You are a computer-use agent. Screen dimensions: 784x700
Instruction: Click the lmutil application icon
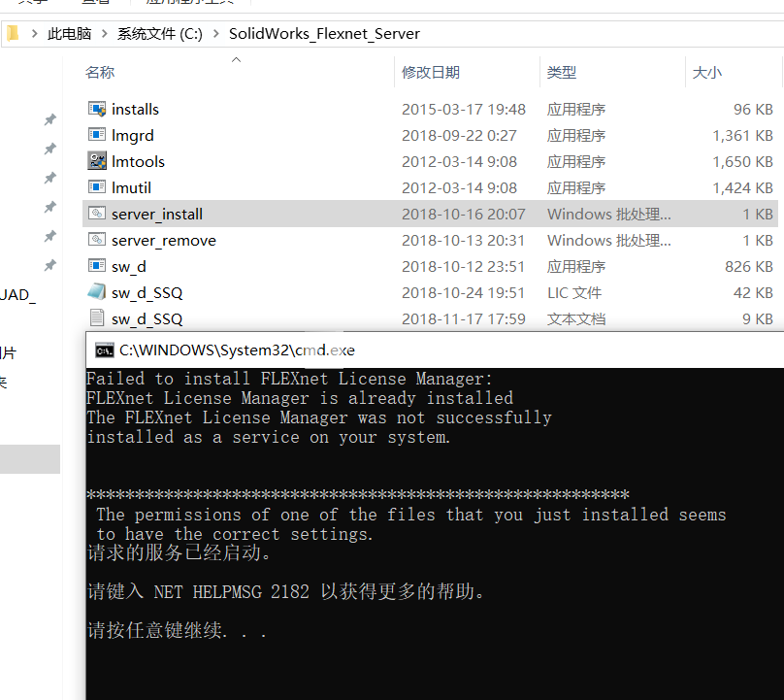(x=97, y=187)
